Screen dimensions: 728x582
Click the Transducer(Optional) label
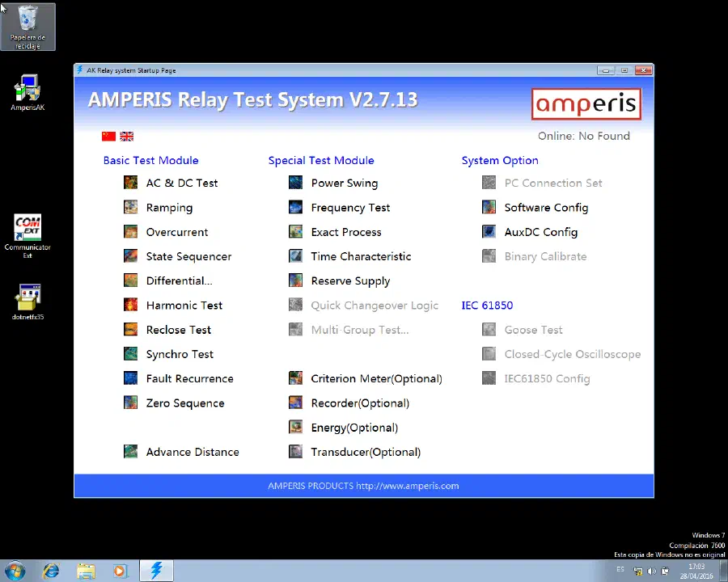click(x=366, y=452)
